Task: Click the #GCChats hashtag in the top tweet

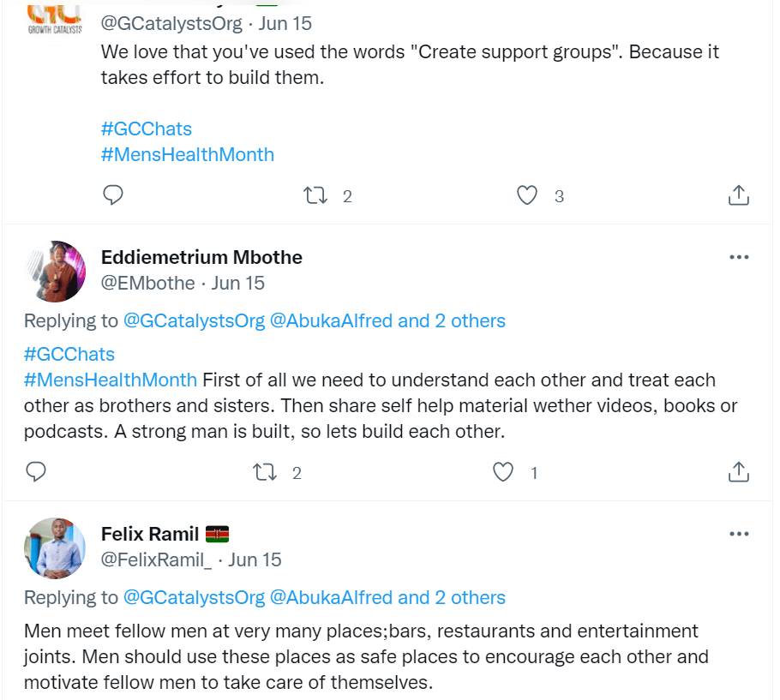Action: coord(146,129)
